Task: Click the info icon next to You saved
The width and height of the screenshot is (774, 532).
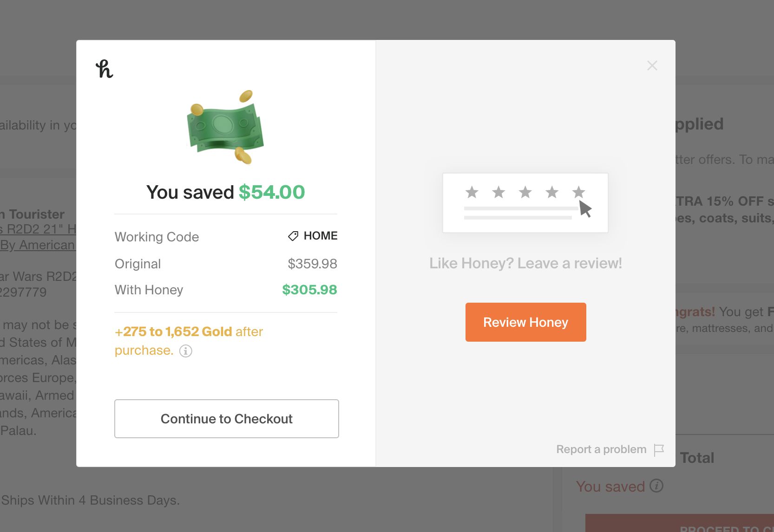Action: coord(656,486)
